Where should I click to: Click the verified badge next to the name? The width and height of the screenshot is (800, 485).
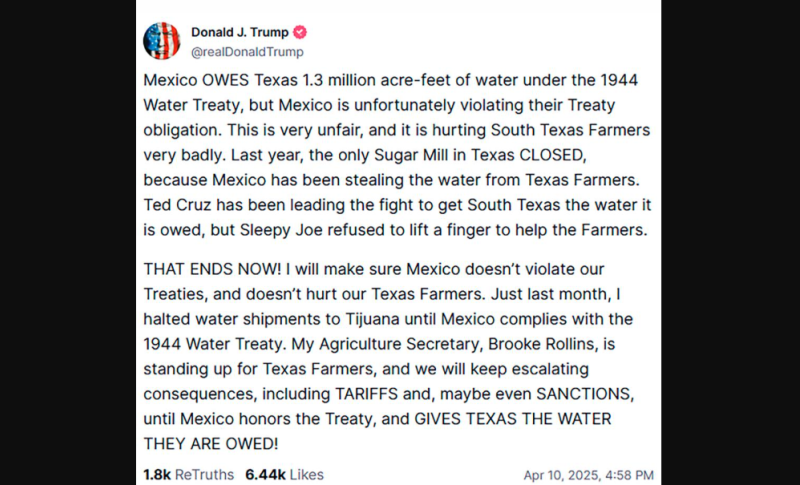(x=299, y=31)
